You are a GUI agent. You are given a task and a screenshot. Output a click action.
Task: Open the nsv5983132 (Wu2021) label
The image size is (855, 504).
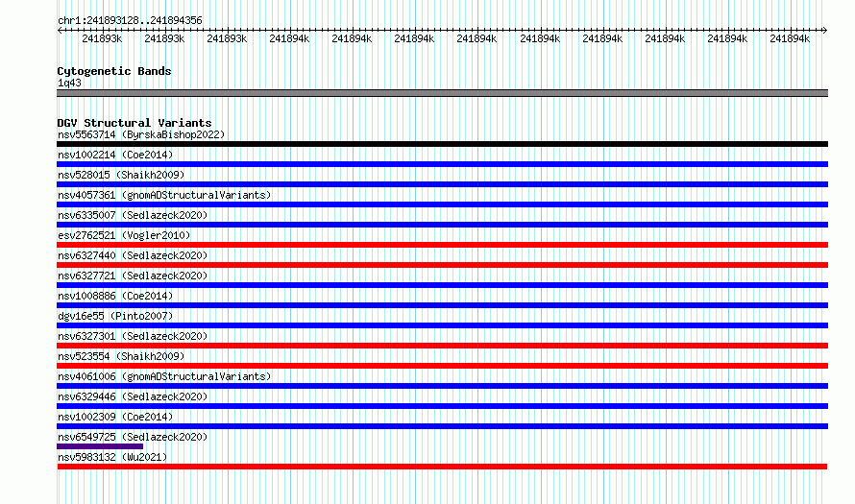112,457
